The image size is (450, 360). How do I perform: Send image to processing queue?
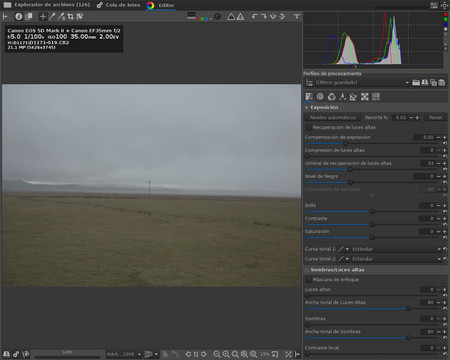(x=16, y=354)
